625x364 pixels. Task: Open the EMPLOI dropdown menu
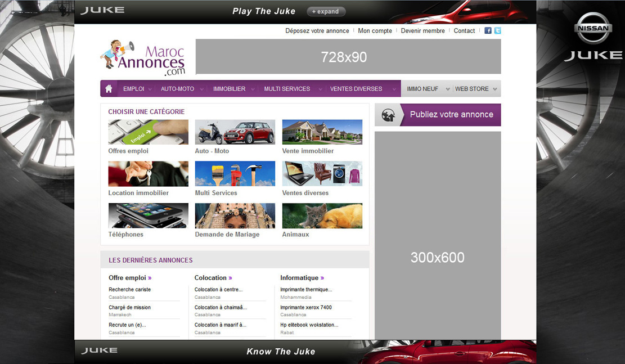point(134,89)
